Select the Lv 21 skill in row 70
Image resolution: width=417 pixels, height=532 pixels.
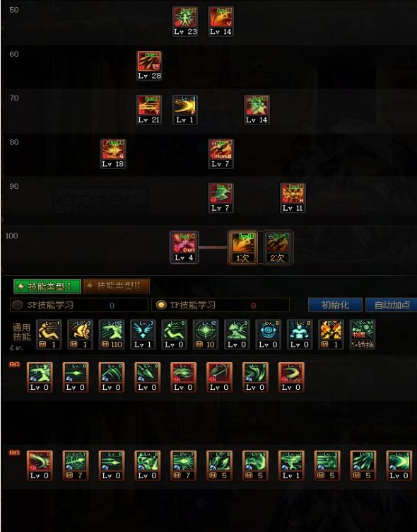(149, 110)
